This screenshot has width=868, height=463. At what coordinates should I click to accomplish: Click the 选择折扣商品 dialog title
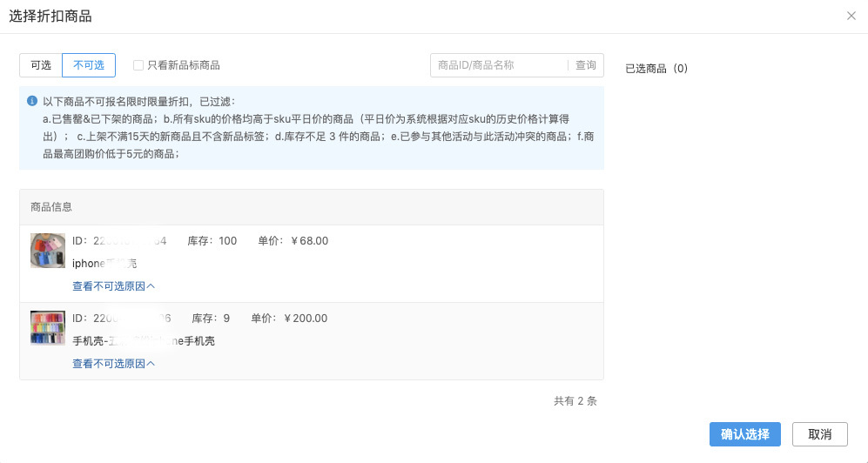pyautogui.click(x=50, y=17)
